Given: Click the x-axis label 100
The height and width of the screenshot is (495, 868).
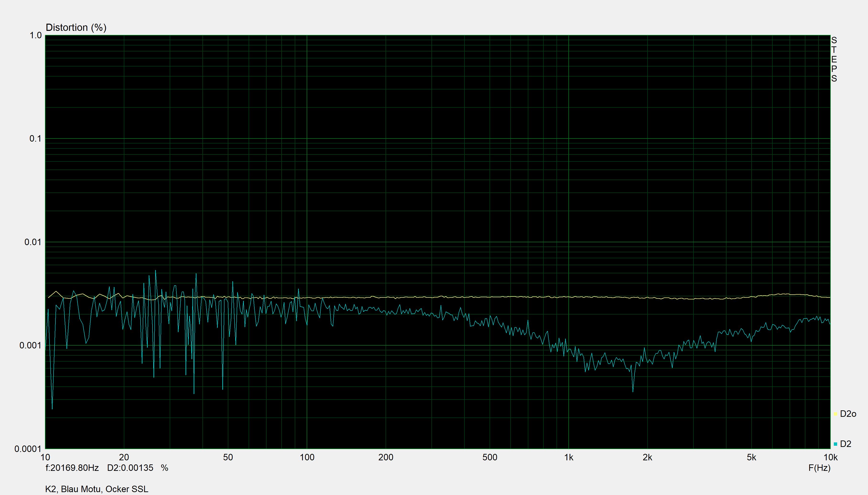Looking at the screenshot, I should tap(307, 457).
